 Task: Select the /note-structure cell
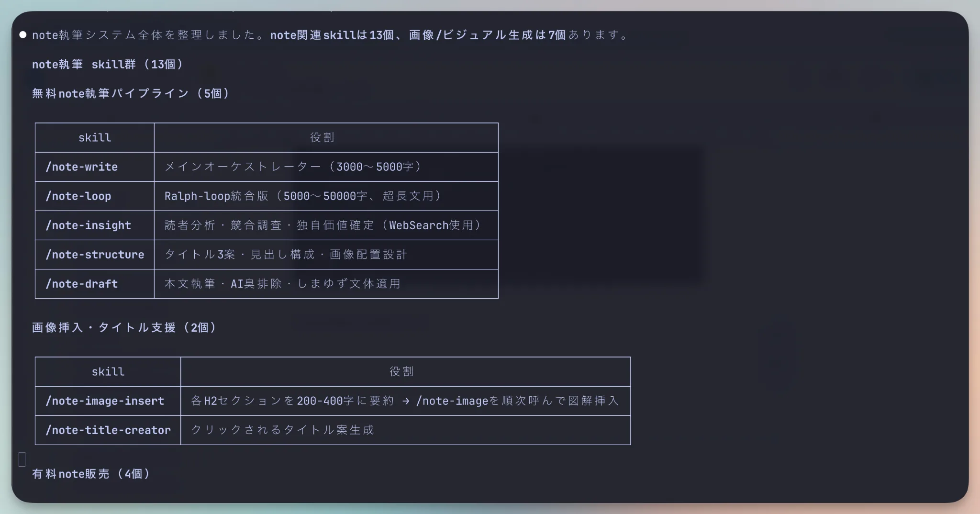[95, 255]
